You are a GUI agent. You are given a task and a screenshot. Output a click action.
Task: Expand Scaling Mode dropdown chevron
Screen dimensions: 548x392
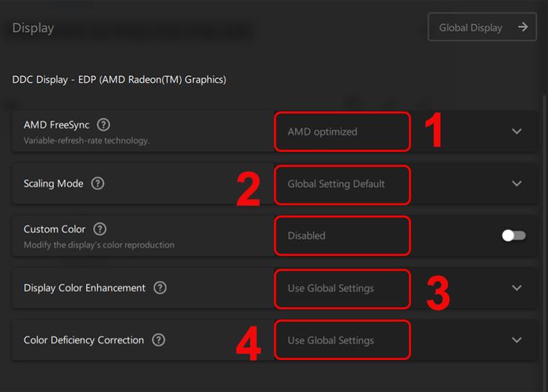tap(517, 183)
